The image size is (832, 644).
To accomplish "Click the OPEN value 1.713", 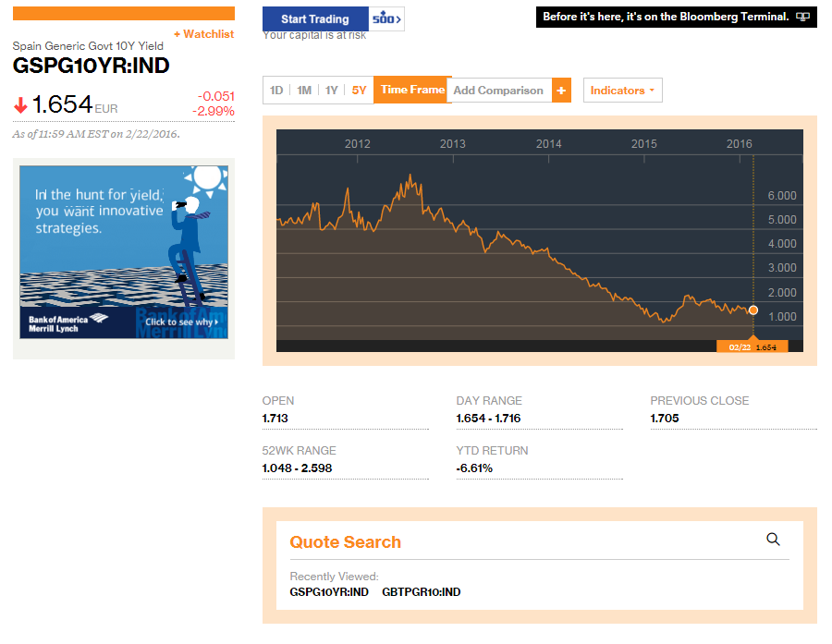I will [275, 418].
